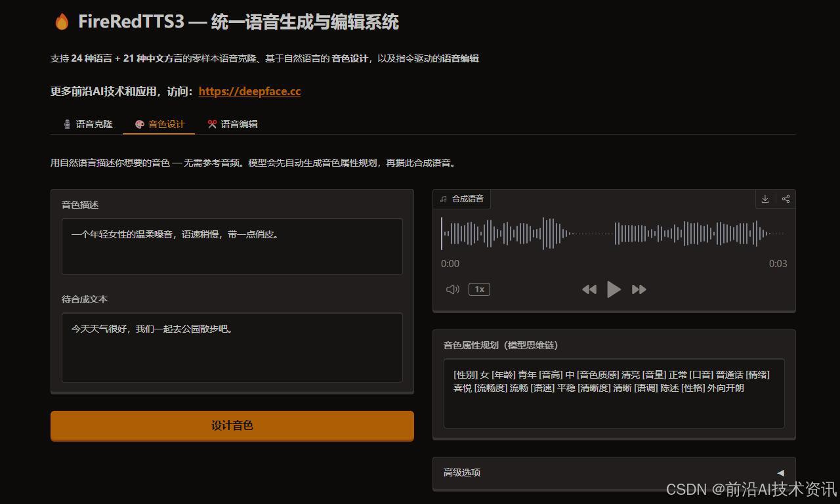Image resolution: width=840 pixels, height=504 pixels.
Task: Rewind the audio playback
Action: click(589, 289)
